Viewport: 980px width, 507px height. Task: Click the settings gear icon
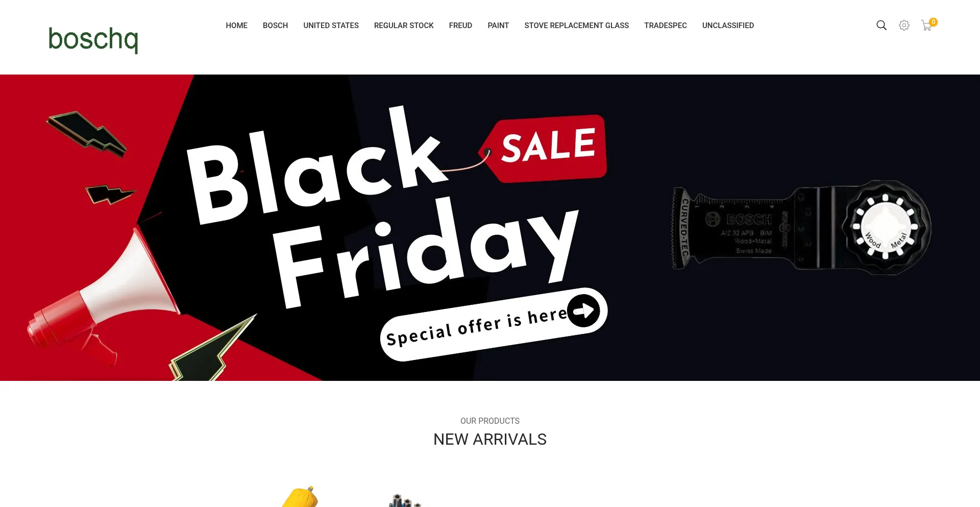point(904,25)
